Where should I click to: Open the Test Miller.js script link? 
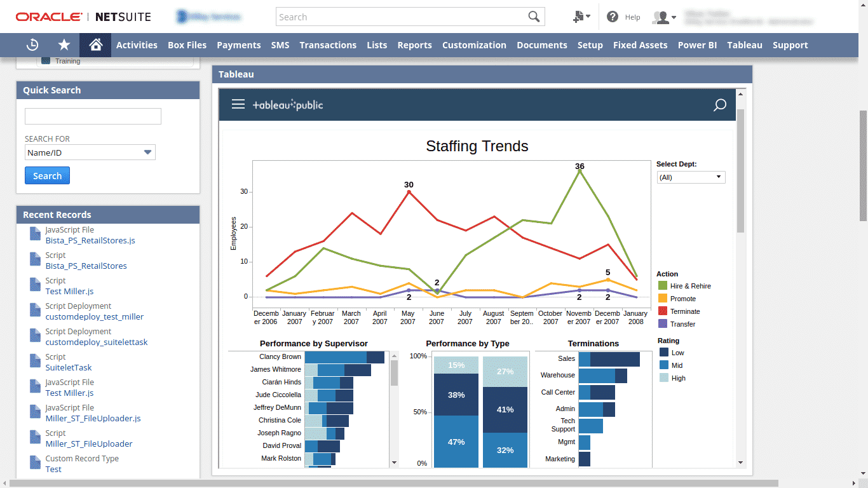69,291
